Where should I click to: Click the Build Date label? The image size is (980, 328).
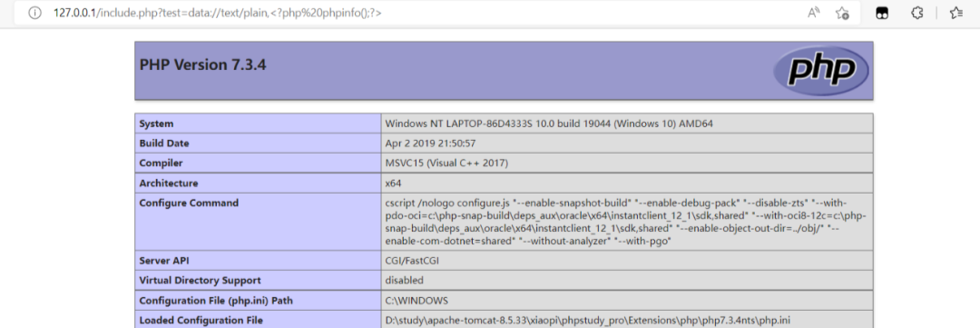(x=163, y=144)
